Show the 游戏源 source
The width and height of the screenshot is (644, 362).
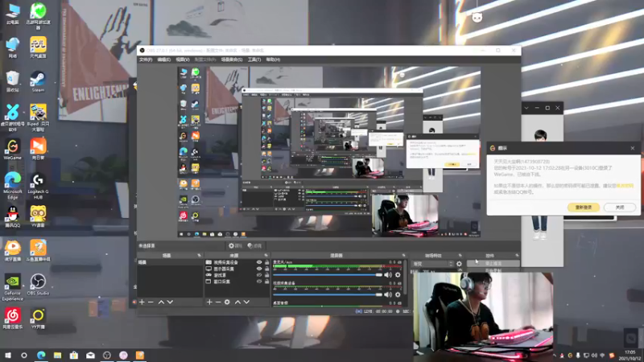[259, 275]
